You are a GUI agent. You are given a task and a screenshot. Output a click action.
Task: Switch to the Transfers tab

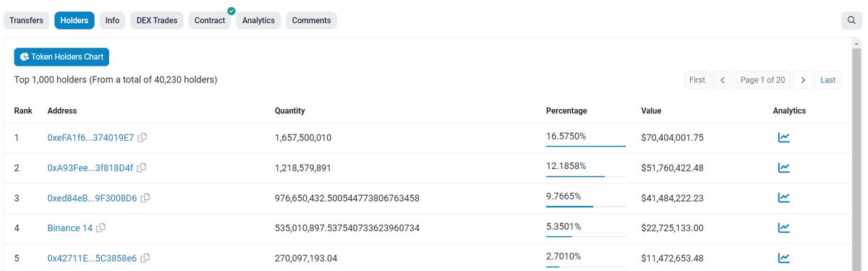pyautogui.click(x=27, y=20)
